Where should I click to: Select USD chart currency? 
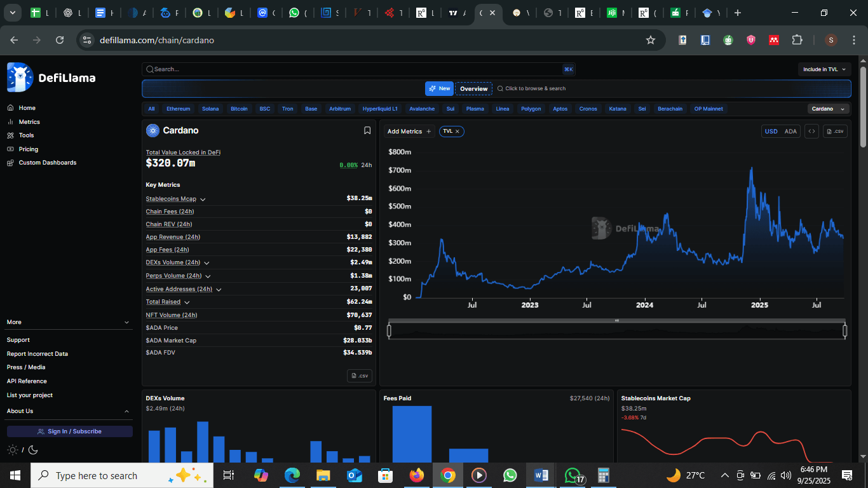pos(771,132)
